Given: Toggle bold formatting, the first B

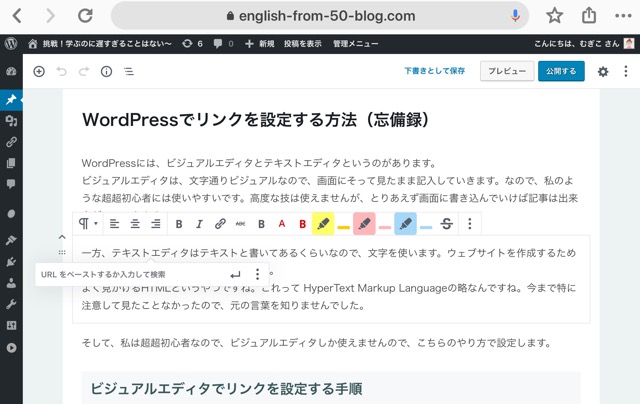Looking at the screenshot, I should click(179, 224).
